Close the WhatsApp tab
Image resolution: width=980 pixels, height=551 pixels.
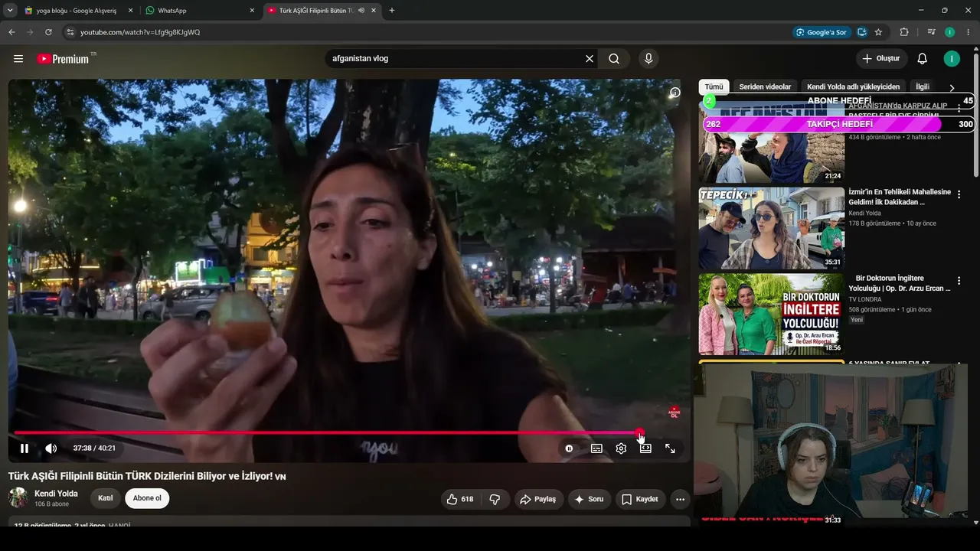coord(253,11)
